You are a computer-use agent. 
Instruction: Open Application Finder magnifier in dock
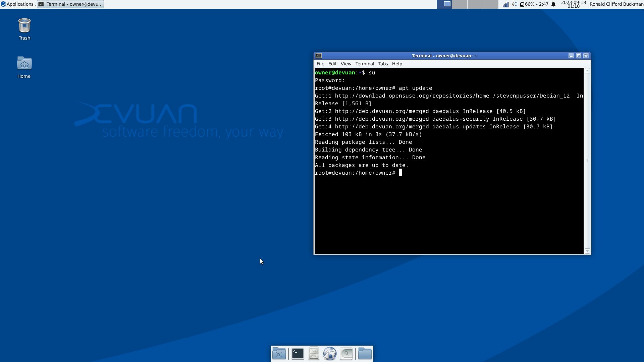346,354
